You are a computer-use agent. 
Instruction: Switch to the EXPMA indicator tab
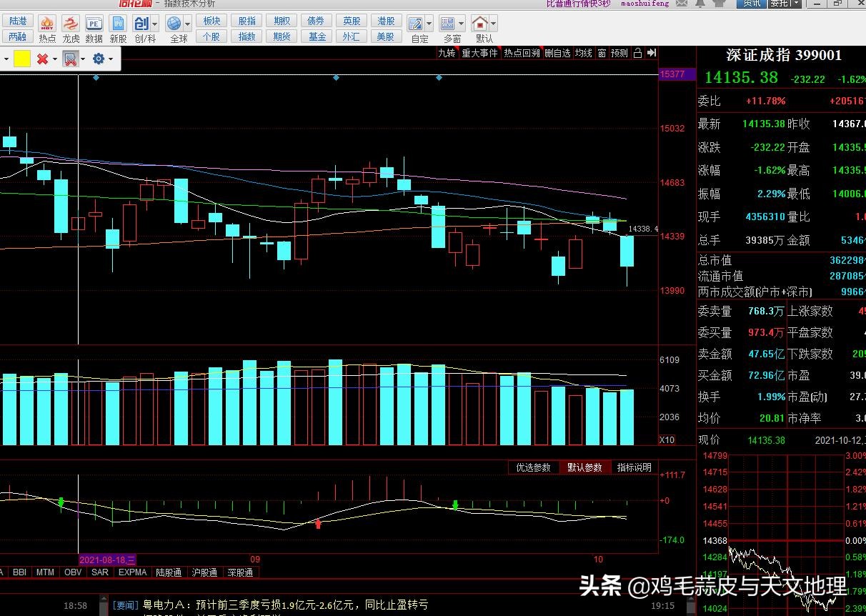coord(133,572)
